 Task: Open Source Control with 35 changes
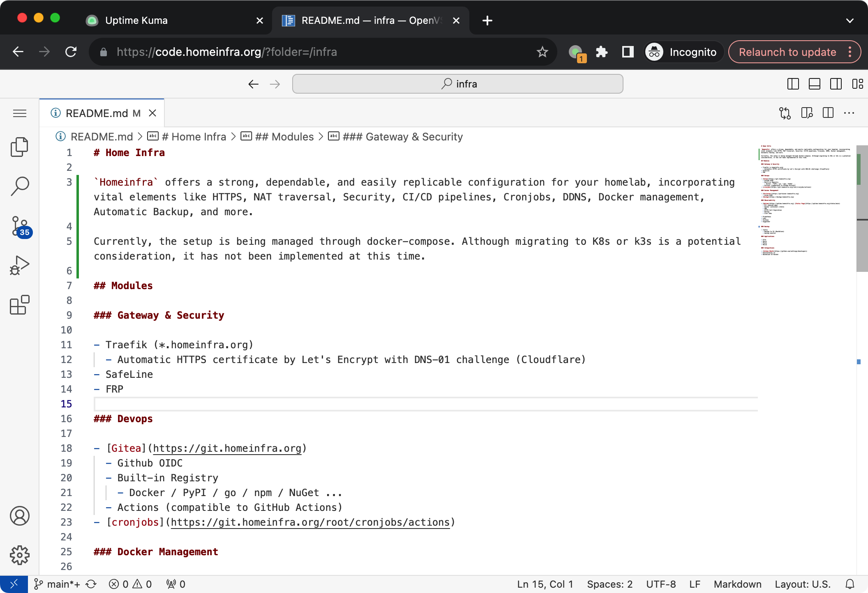19,226
